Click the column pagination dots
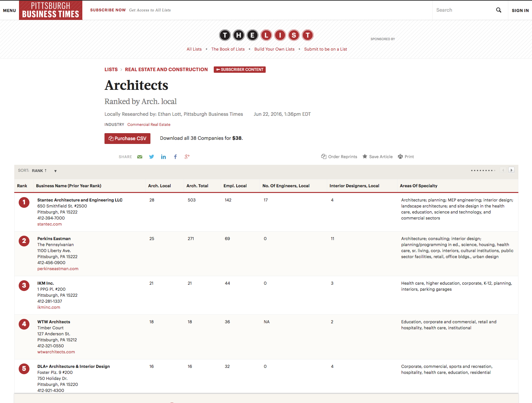 pos(483,170)
